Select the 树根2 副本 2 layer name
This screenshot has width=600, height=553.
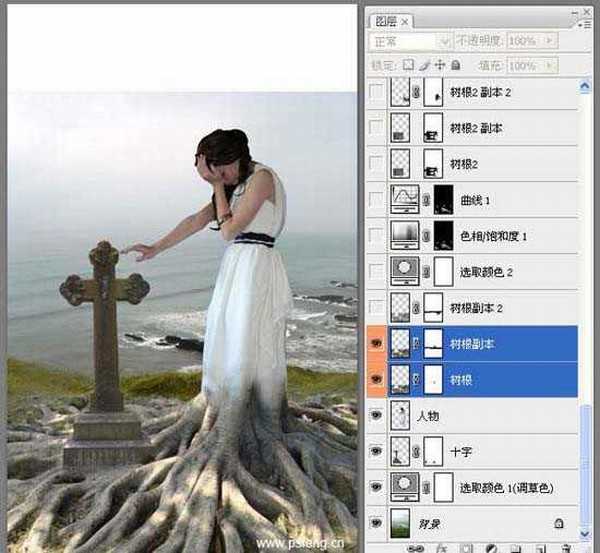(x=480, y=92)
